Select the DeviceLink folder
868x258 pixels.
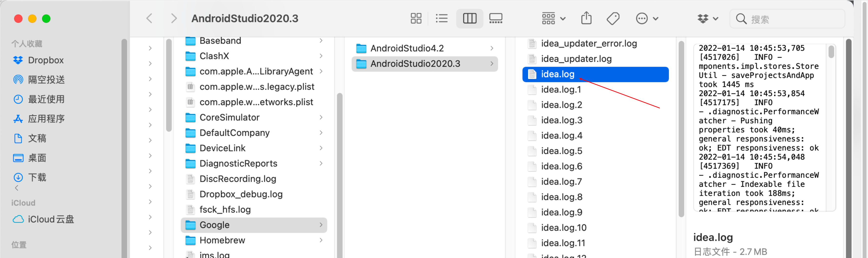(254, 148)
